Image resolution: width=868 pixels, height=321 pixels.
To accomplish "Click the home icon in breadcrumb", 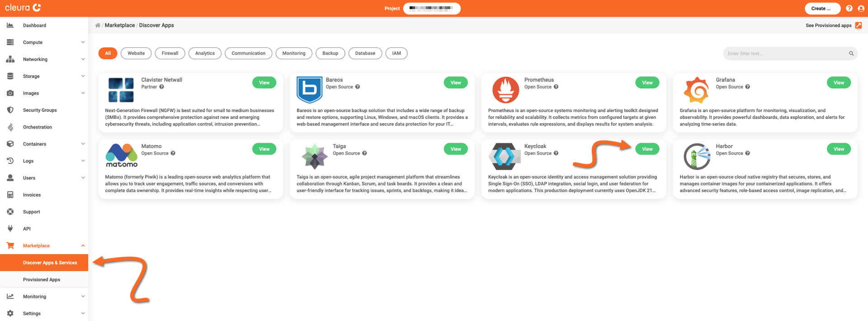I will (x=98, y=25).
